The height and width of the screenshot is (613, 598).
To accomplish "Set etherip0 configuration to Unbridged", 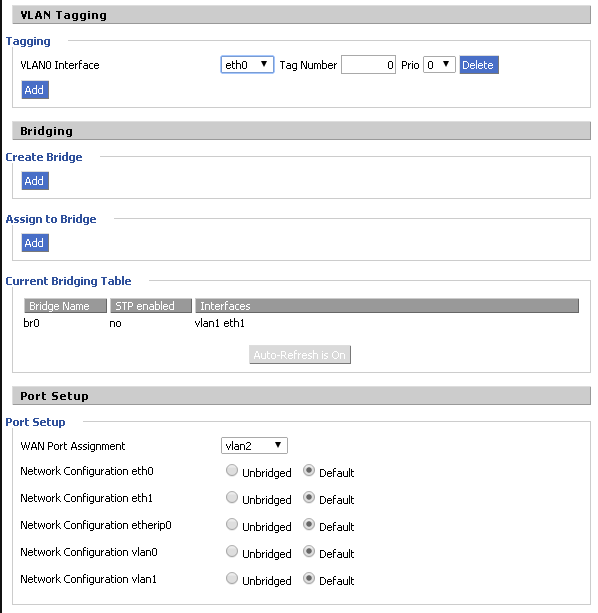I will coord(232,524).
